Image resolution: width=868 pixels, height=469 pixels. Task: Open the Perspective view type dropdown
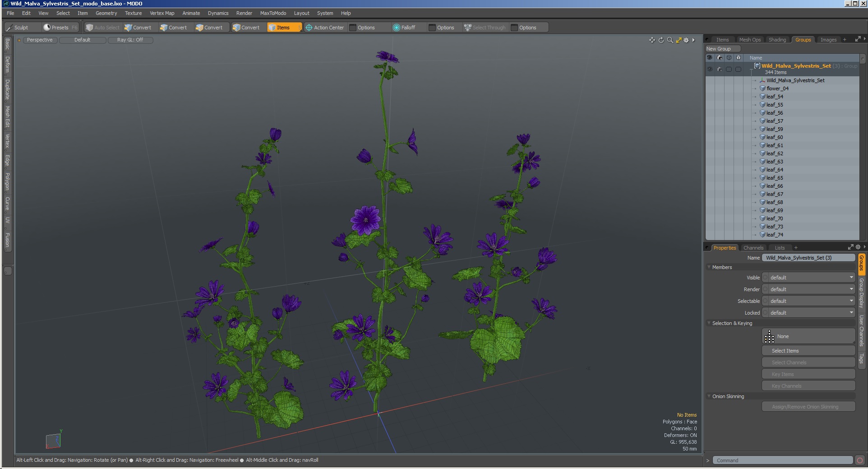[x=40, y=40]
